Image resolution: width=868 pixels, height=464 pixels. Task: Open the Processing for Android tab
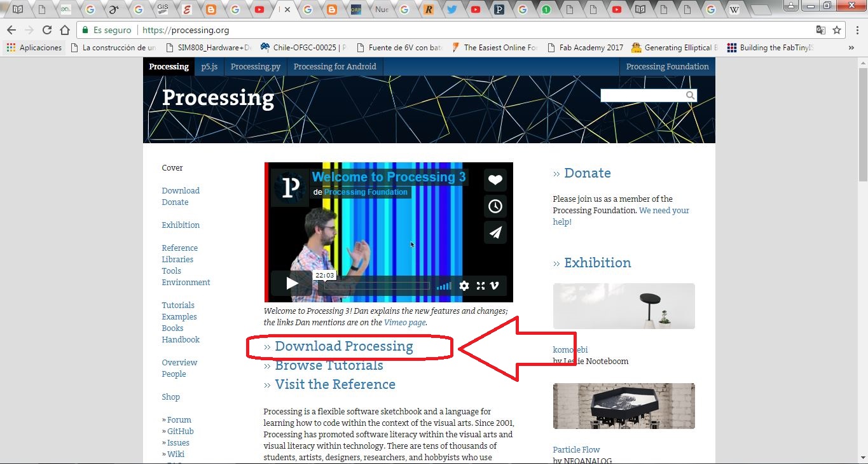[335, 66]
